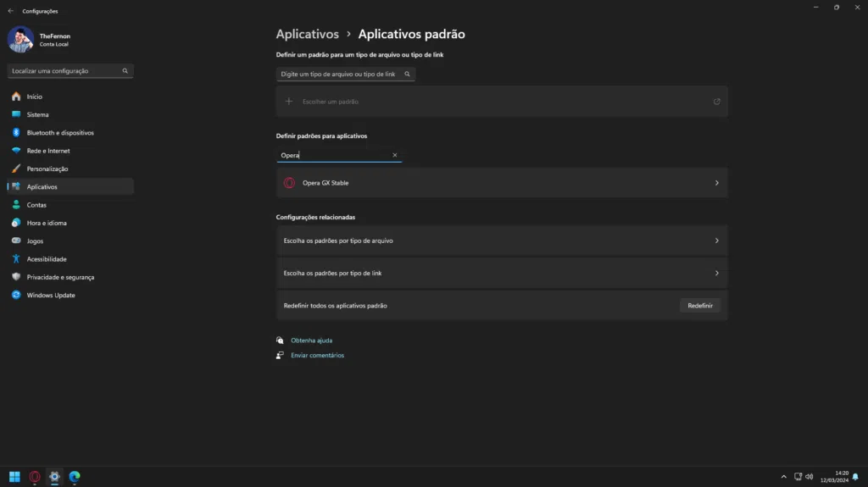The image size is (868, 487).
Task: Click the plus icon beside 'Escolher um padrão'
Action: (x=288, y=102)
